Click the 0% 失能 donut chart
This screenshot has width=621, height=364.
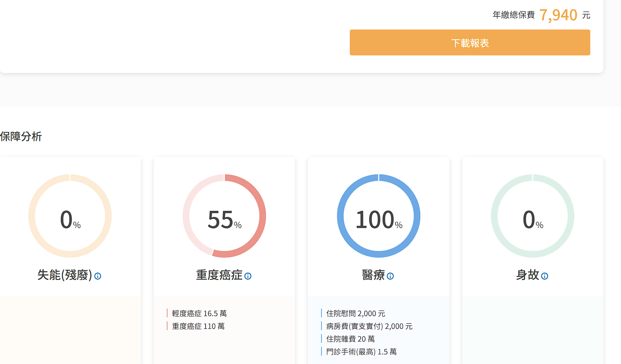click(70, 216)
